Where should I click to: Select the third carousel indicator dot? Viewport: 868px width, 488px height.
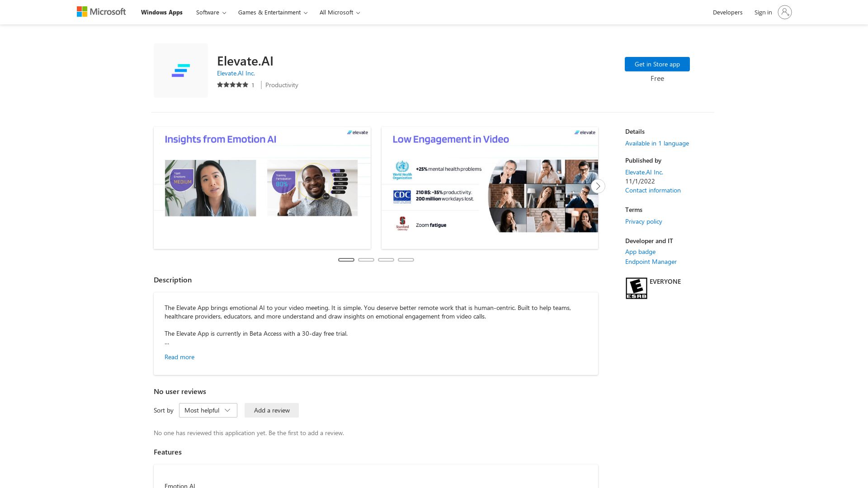click(x=386, y=260)
